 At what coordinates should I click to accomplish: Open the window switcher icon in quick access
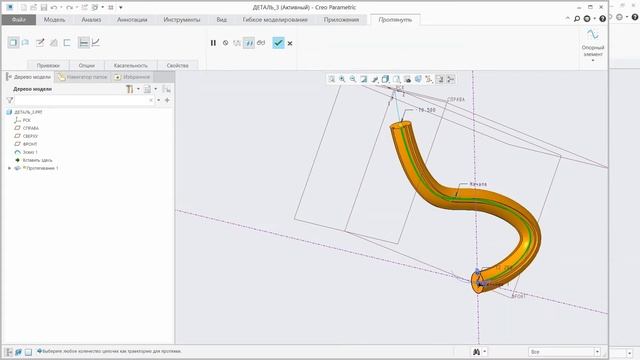click(95, 7)
